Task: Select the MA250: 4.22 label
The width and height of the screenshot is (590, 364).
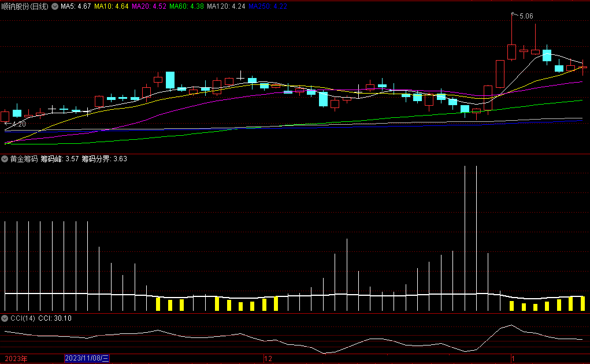Action: click(268, 6)
